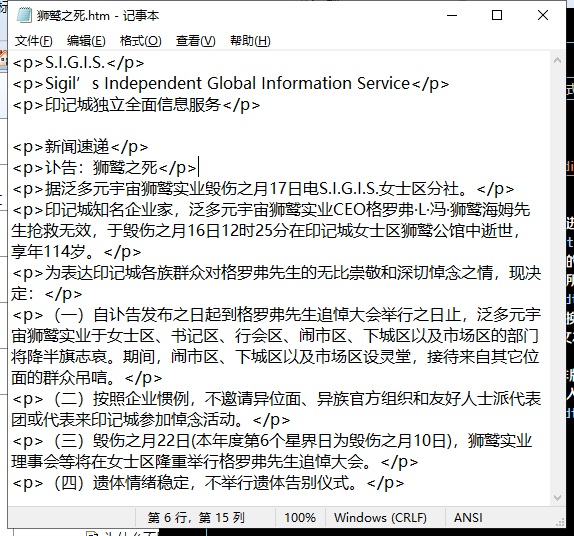
Task: Click the resize grip in status bar corner
Action: (x=560, y=522)
